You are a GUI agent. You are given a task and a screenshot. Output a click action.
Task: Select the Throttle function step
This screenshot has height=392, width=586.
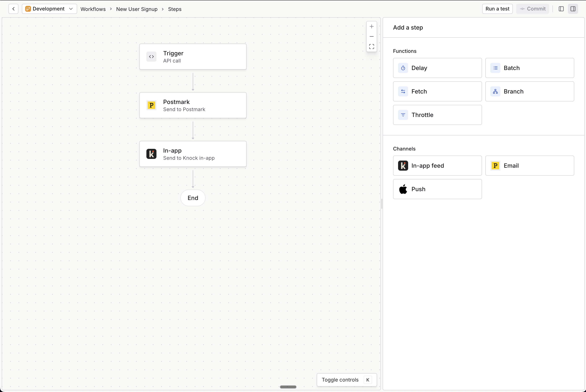tap(437, 115)
